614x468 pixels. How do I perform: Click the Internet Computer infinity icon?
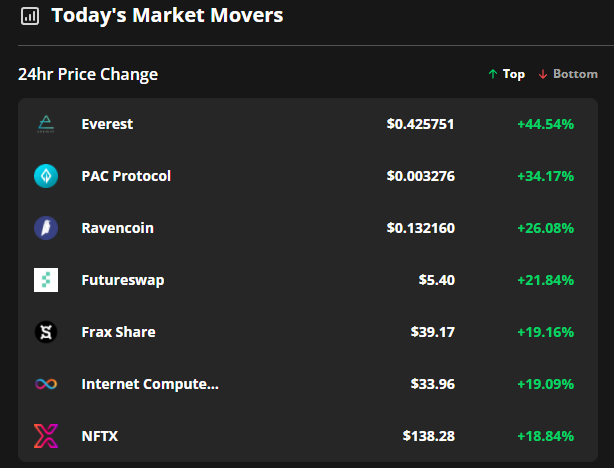point(46,384)
